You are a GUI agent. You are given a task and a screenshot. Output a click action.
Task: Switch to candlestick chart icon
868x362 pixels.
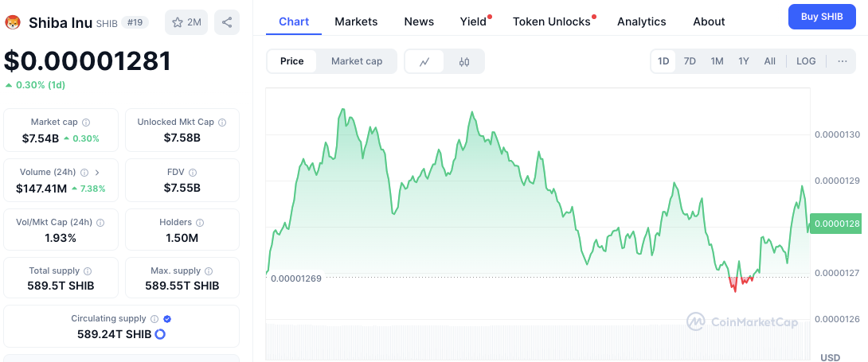click(x=464, y=61)
